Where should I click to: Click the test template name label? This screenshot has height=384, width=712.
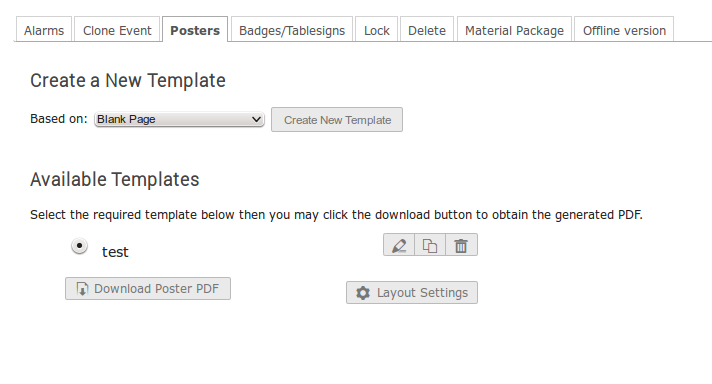pyautogui.click(x=115, y=252)
